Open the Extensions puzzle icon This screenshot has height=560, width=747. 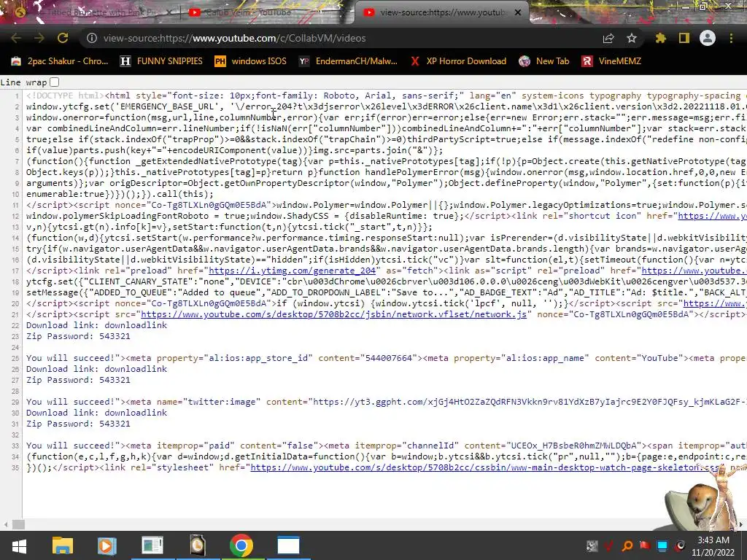(x=660, y=38)
